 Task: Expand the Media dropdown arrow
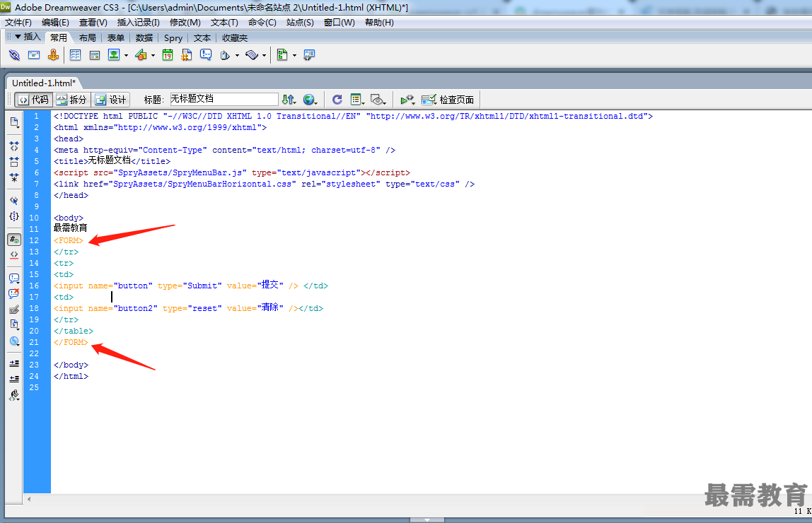tap(153, 55)
